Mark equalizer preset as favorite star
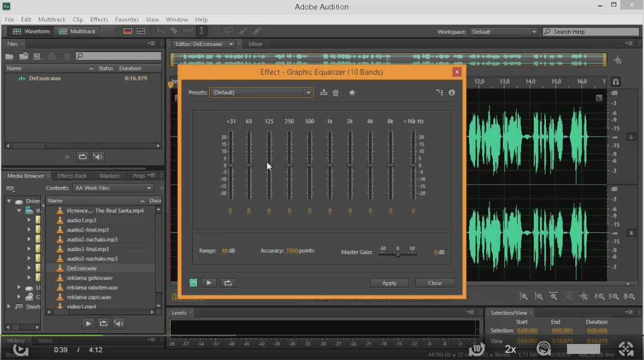Image resolution: width=644 pixels, height=360 pixels. click(x=352, y=93)
